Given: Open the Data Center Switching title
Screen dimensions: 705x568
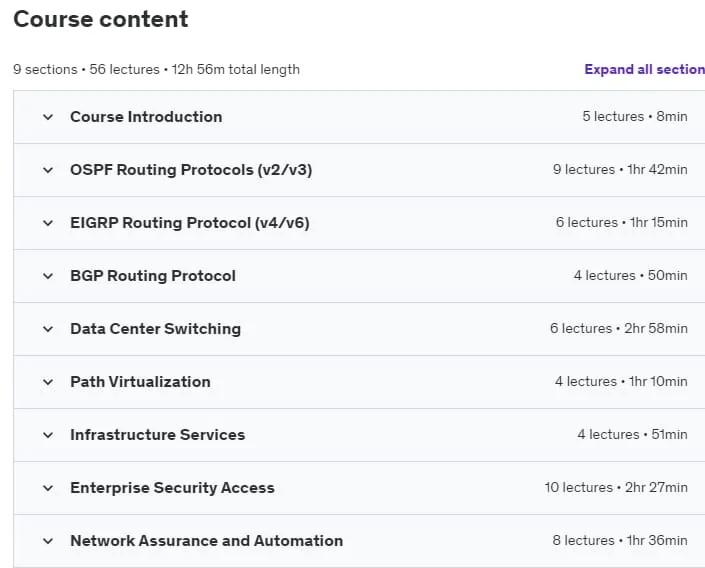Looking at the screenshot, I should [x=156, y=329].
